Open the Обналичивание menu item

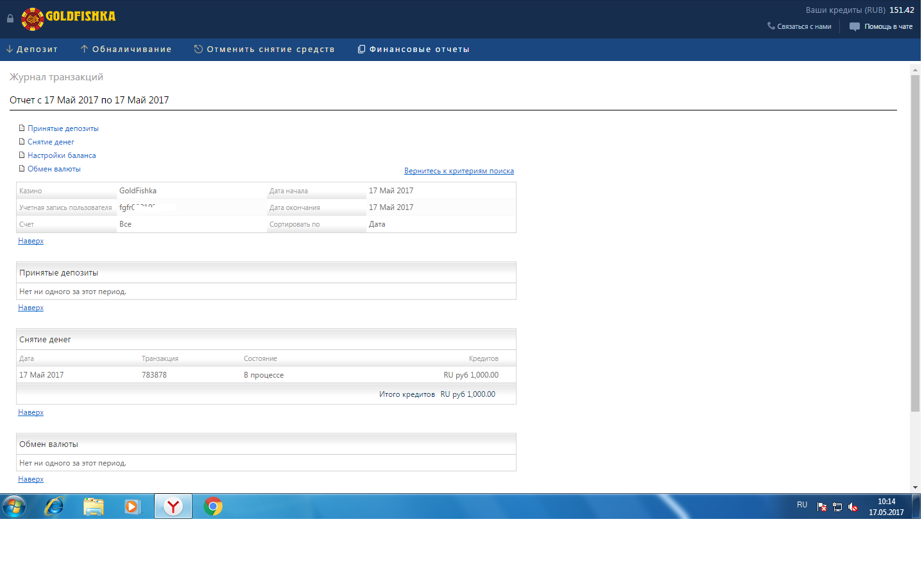point(132,49)
